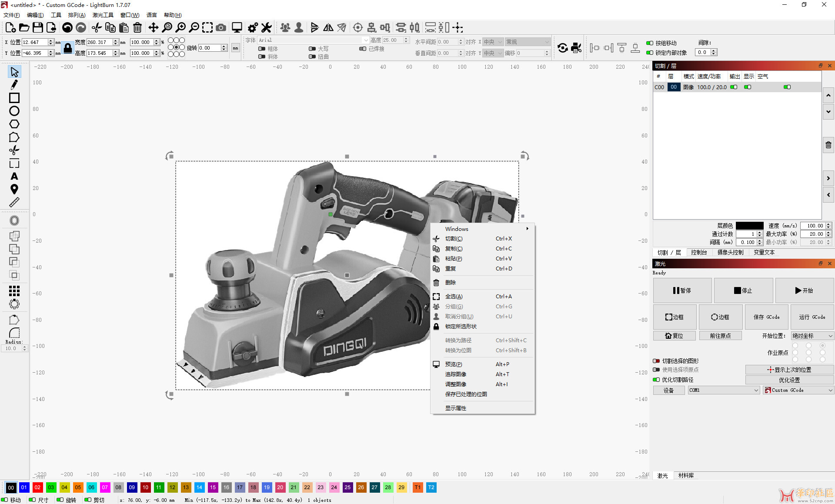This screenshot has width=835, height=504.
Task: Click the 暂停 pause button
Action: 682,290
